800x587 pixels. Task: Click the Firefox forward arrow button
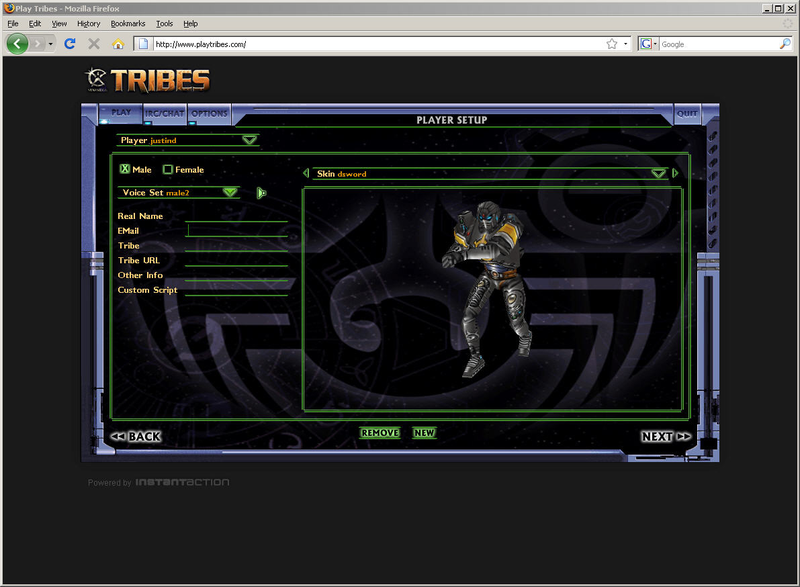coord(37,44)
